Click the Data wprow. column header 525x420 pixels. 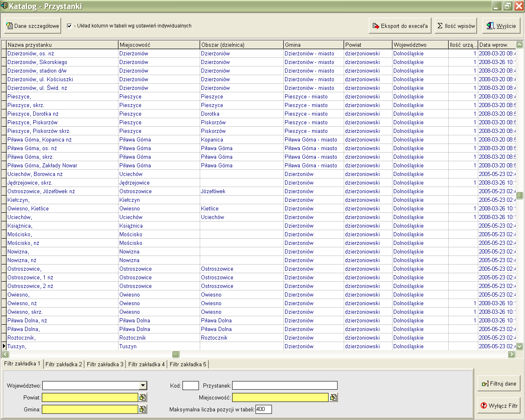497,45
